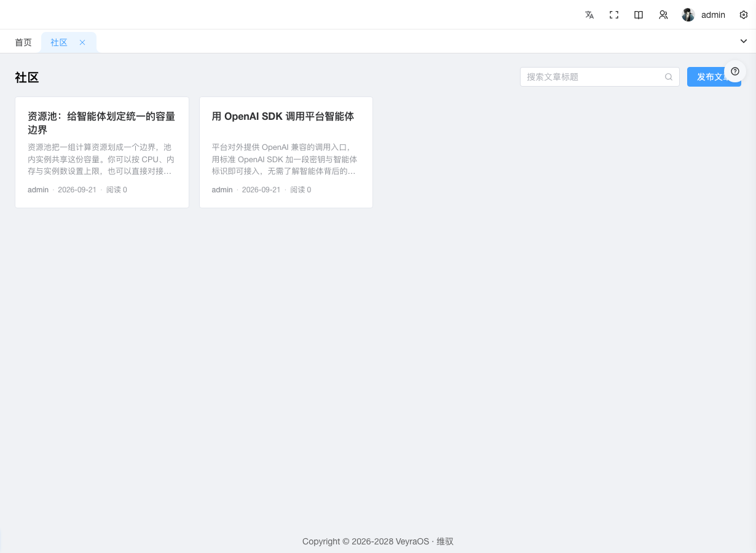The image size is (756, 553).
Task: Click date 2026-09-21 on 资源池 card
Action: click(77, 190)
